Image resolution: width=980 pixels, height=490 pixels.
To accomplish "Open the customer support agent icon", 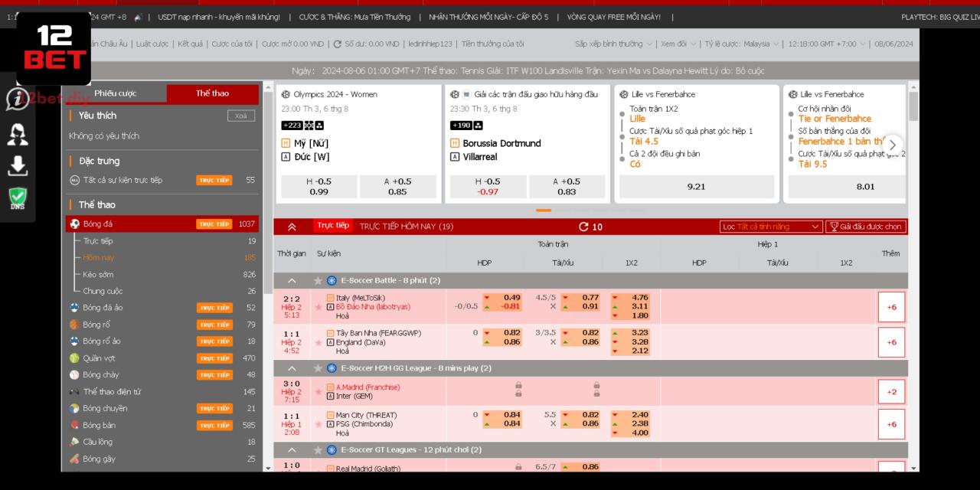I will click(x=18, y=134).
